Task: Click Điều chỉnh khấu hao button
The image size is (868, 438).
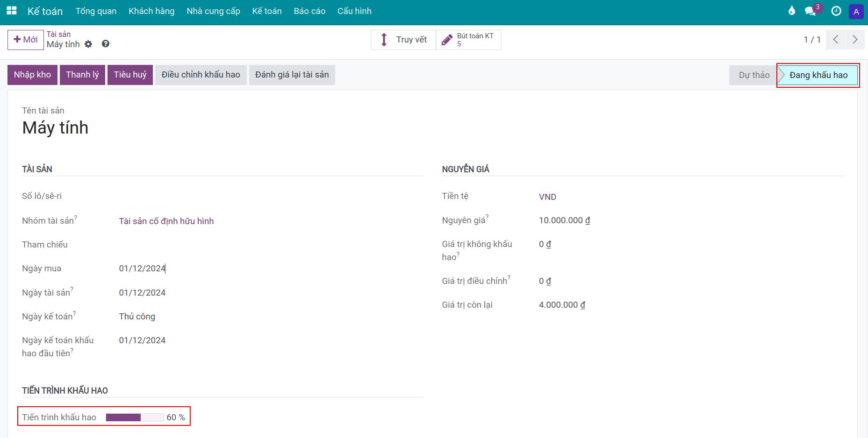Action: [201, 75]
